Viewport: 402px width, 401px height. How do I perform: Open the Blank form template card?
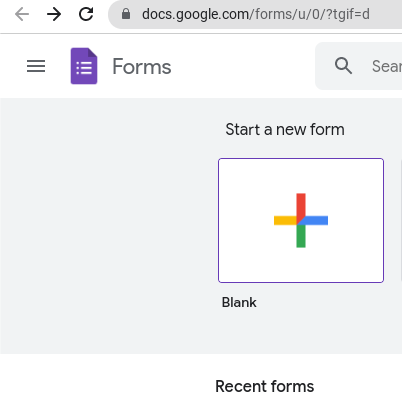click(x=301, y=220)
